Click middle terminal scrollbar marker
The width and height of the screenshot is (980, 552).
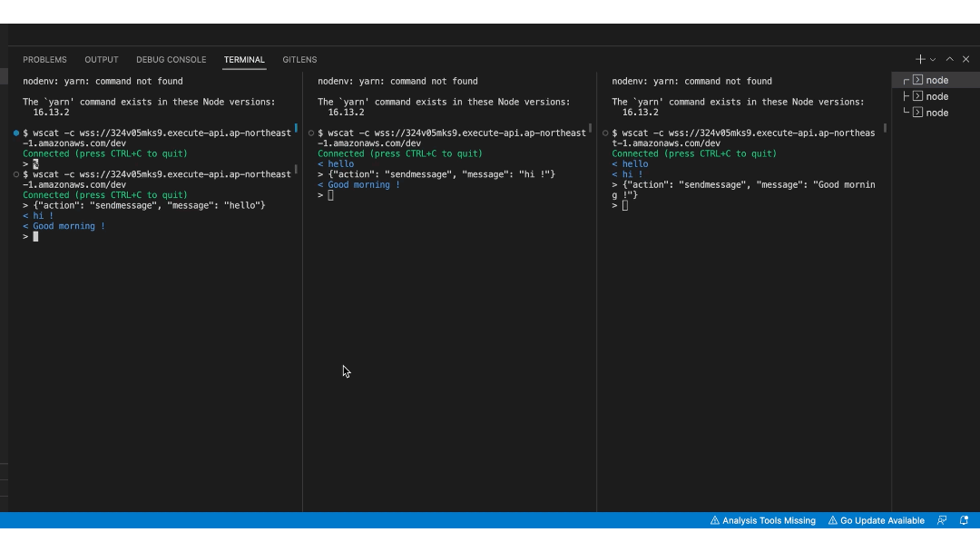(x=590, y=128)
